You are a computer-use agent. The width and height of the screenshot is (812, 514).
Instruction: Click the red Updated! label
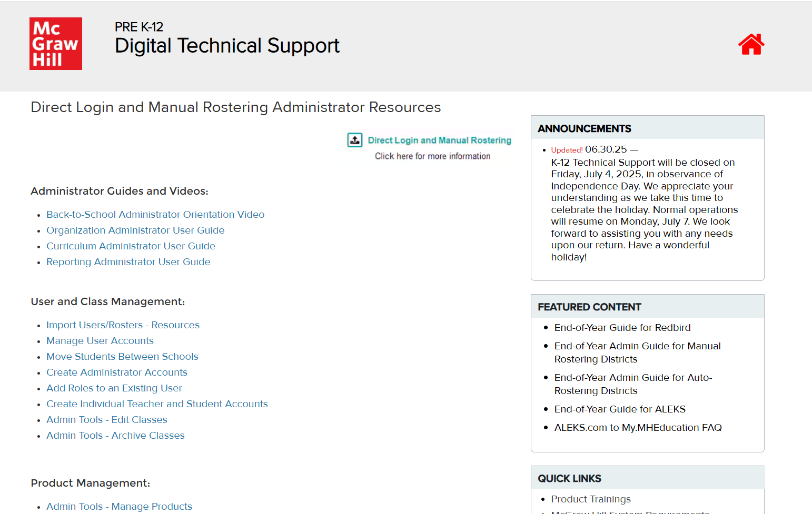pyautogui.click(x=567, y=150)
